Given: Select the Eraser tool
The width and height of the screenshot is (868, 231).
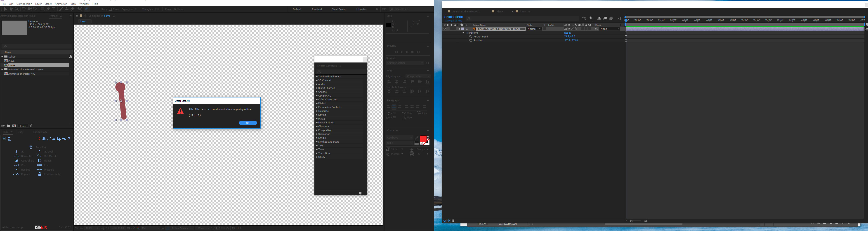Looking at the screenshot, I should 72,9.
